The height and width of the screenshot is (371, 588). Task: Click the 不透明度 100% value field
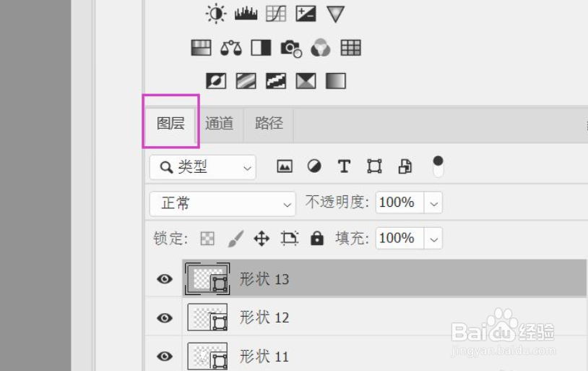coord(399,202)
